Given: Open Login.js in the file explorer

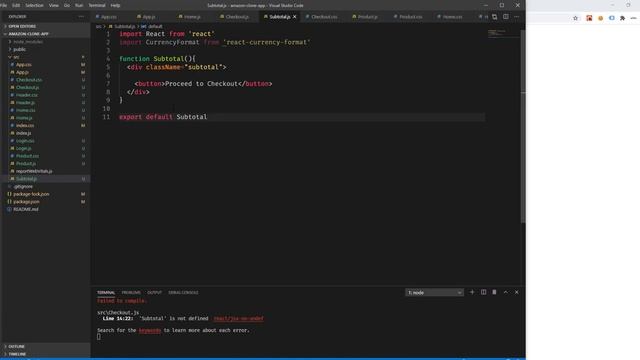Looking at the screenshot, I should pos(23,149).
